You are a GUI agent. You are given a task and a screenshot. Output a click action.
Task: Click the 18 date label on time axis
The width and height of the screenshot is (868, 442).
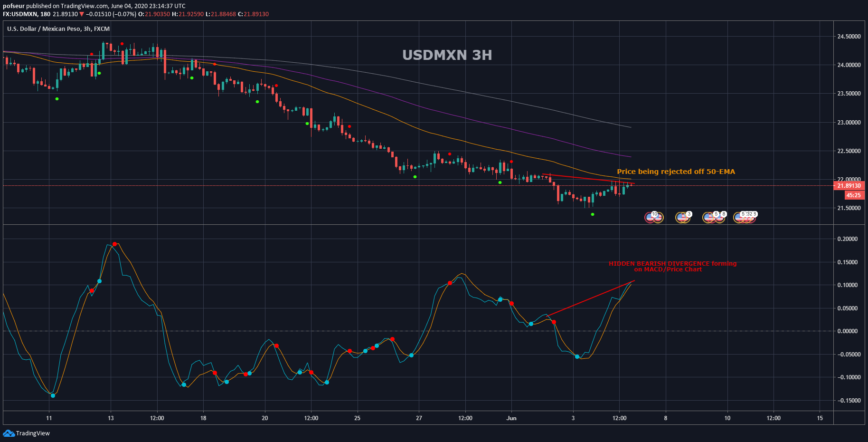tap(203, 418)
